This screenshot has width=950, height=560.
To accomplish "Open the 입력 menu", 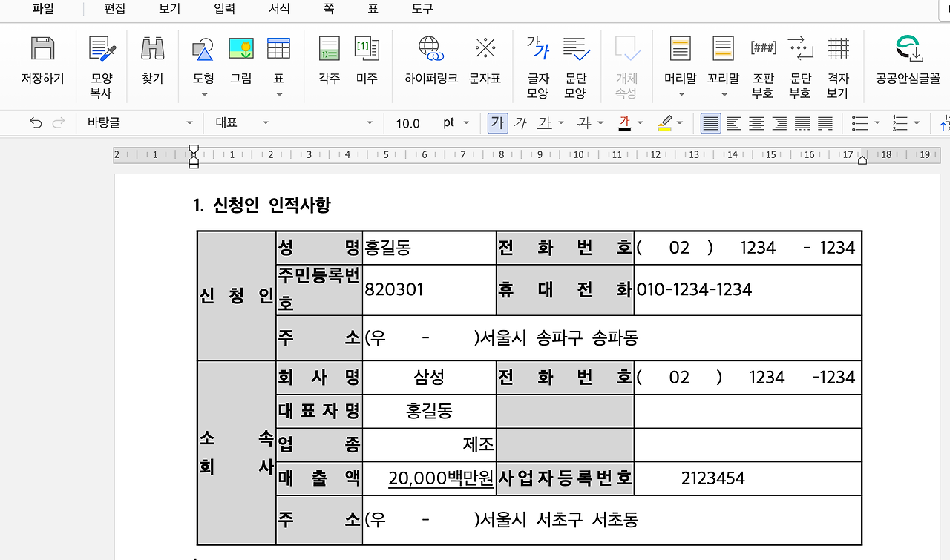I will [224, 10].
